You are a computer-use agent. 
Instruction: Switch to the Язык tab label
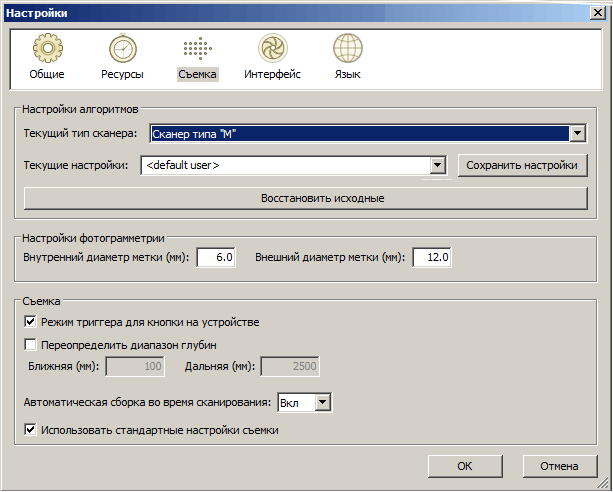pos(348,74)
